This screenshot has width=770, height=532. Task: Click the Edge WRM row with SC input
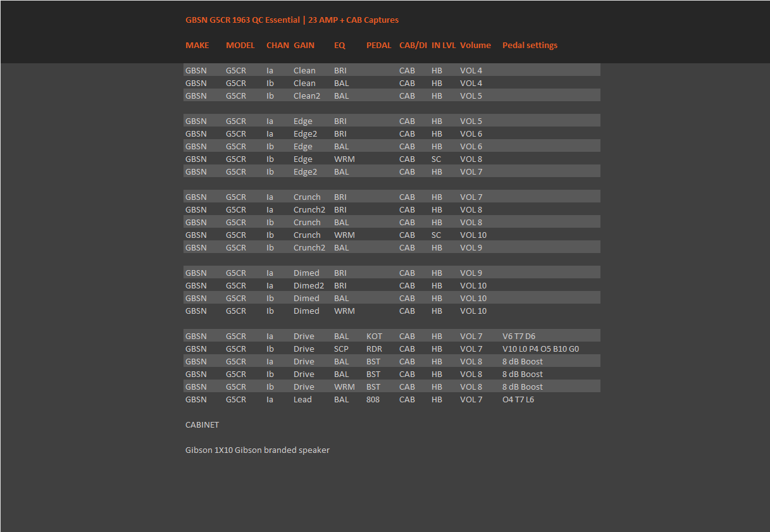point(392,159)
